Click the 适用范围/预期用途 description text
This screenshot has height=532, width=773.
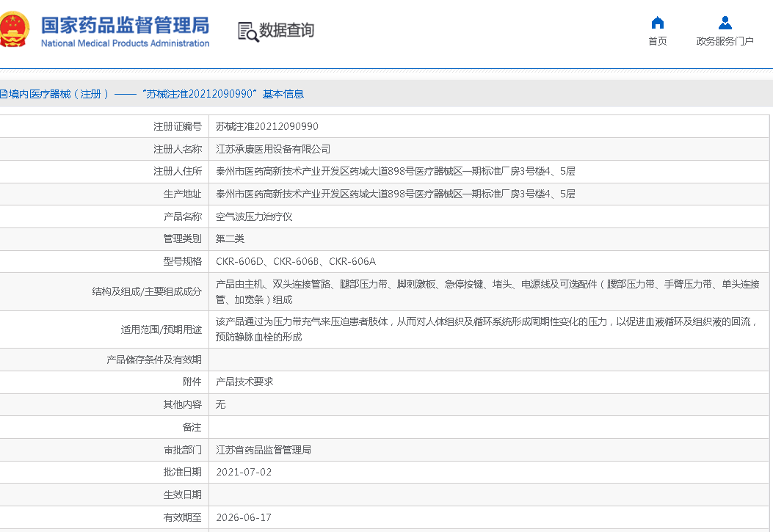[485, 329]
